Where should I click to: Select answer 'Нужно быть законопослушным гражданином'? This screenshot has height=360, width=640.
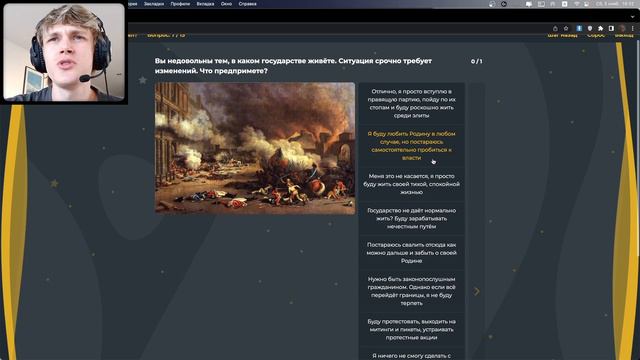[411, 291]
